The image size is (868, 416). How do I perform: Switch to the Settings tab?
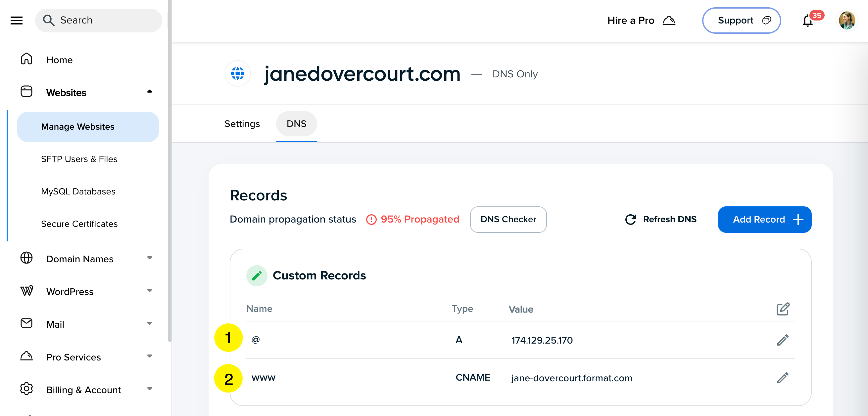242,124
